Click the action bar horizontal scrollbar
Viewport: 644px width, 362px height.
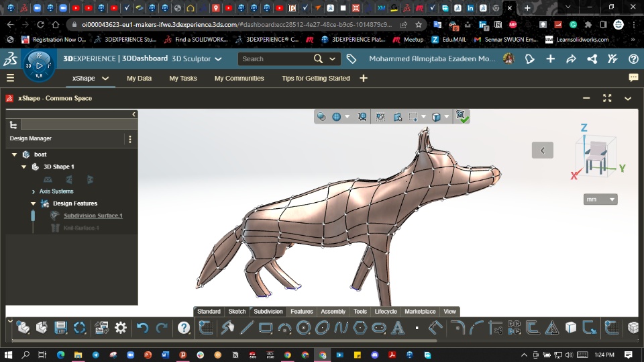point(224,341)
